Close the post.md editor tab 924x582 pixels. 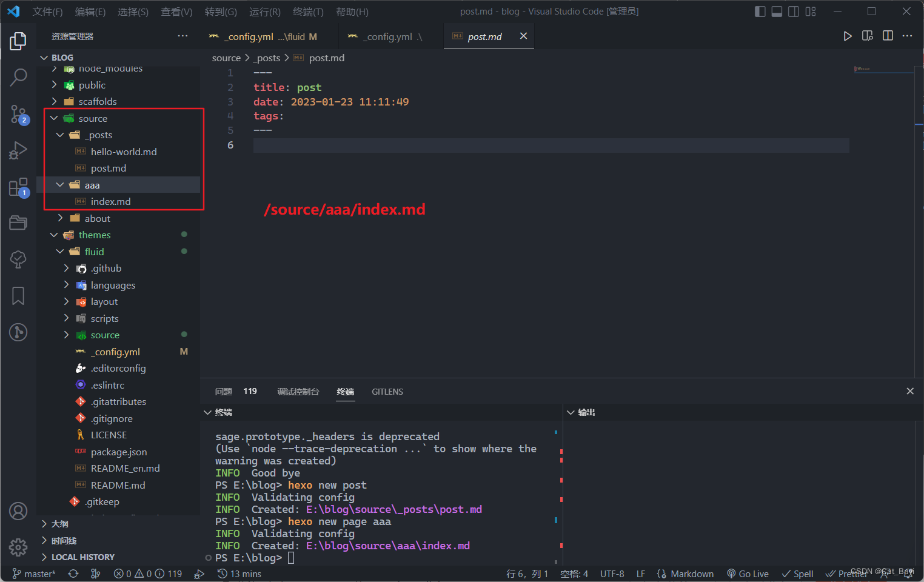tap(523, 36)
